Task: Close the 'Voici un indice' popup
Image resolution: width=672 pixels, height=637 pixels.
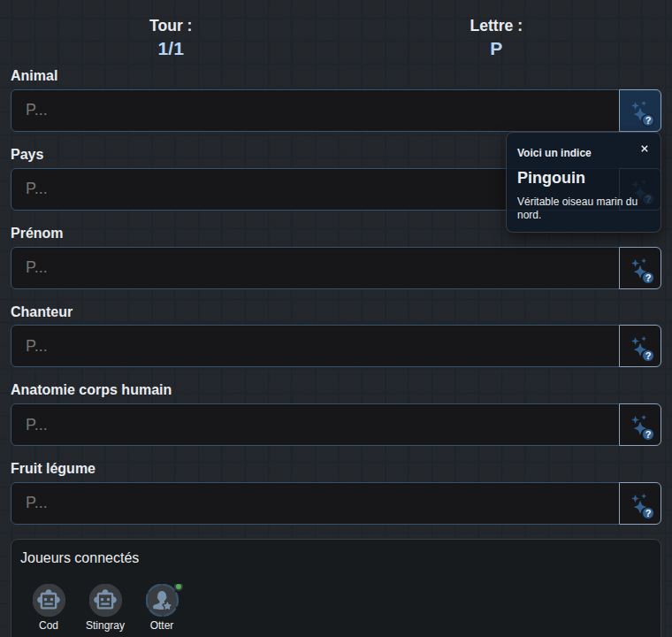Action: 644,149
